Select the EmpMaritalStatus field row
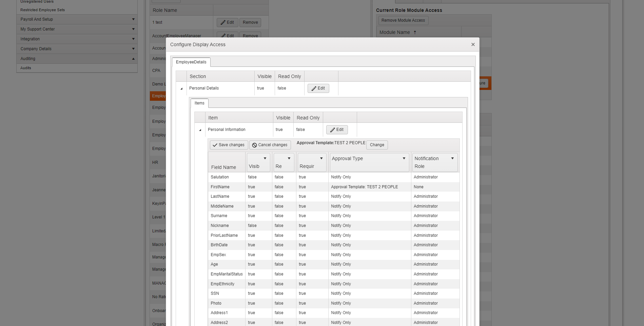 pyautogui.click(x=334, y=274)
